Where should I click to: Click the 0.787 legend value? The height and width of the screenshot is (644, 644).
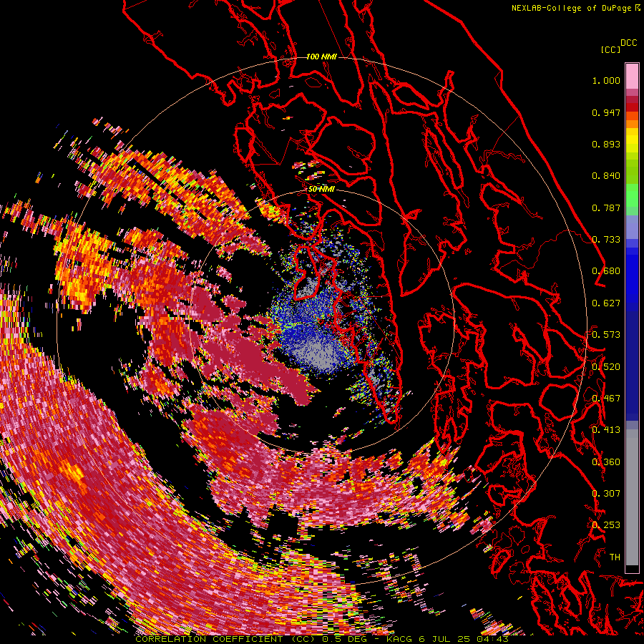coord(606,208)
